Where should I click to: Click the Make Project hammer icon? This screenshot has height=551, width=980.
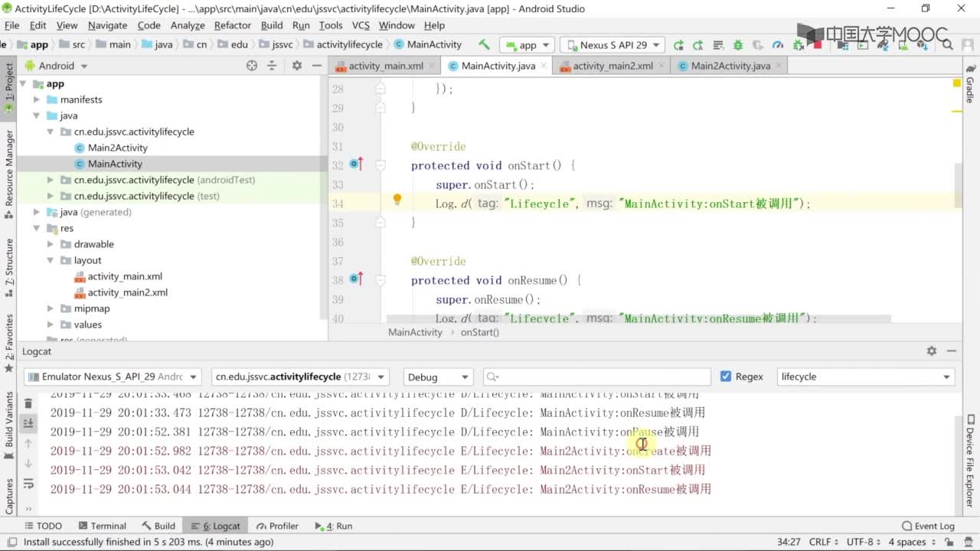coord(483,44)
